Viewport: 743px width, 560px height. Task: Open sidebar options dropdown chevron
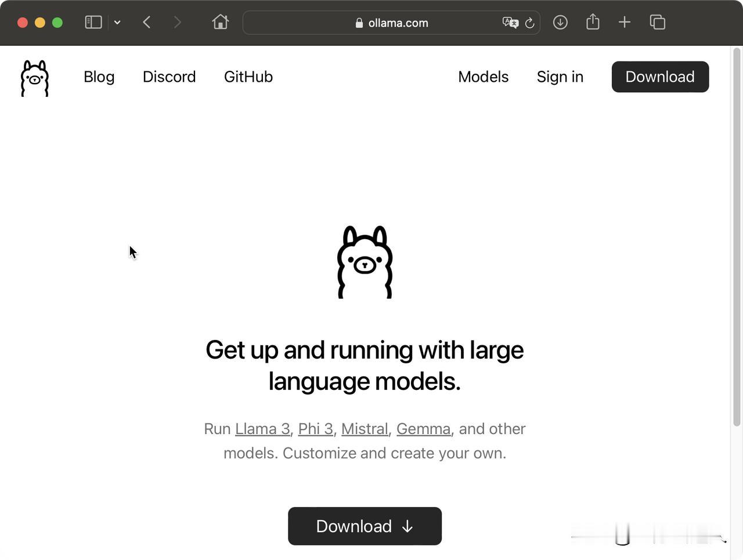(117, 23)
